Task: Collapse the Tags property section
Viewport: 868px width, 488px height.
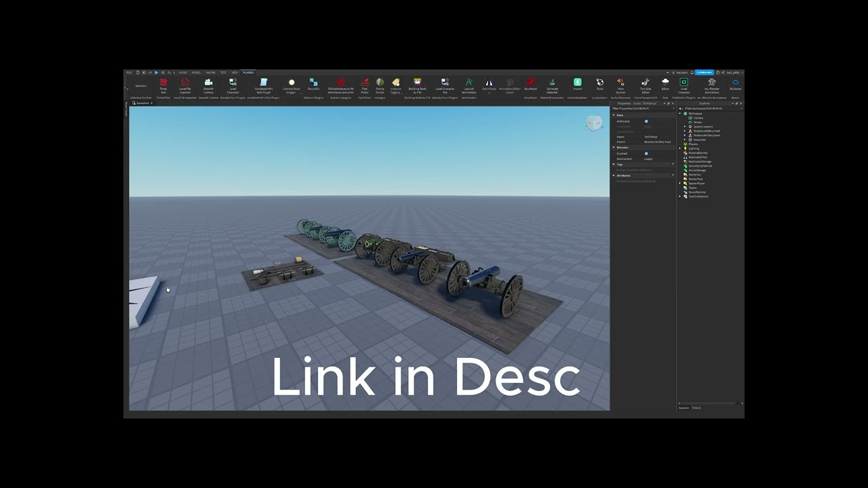Action: [x=614, y=164]
